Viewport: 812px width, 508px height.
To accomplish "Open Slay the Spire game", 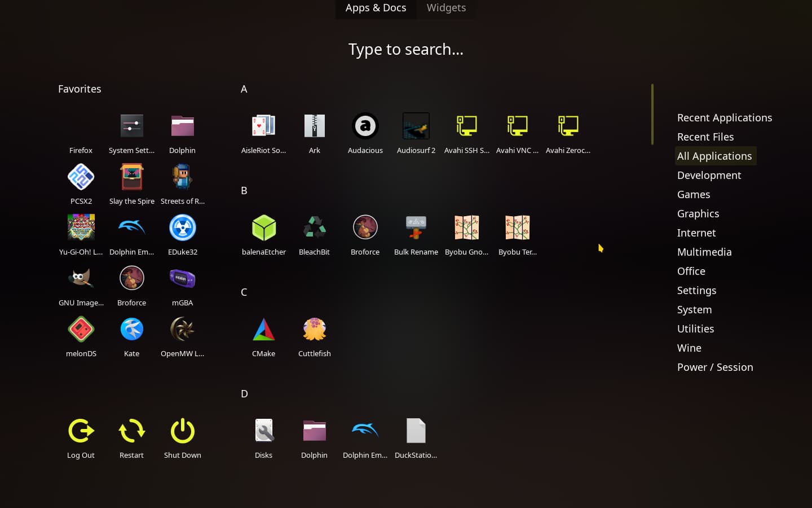I will coord(131,185).
